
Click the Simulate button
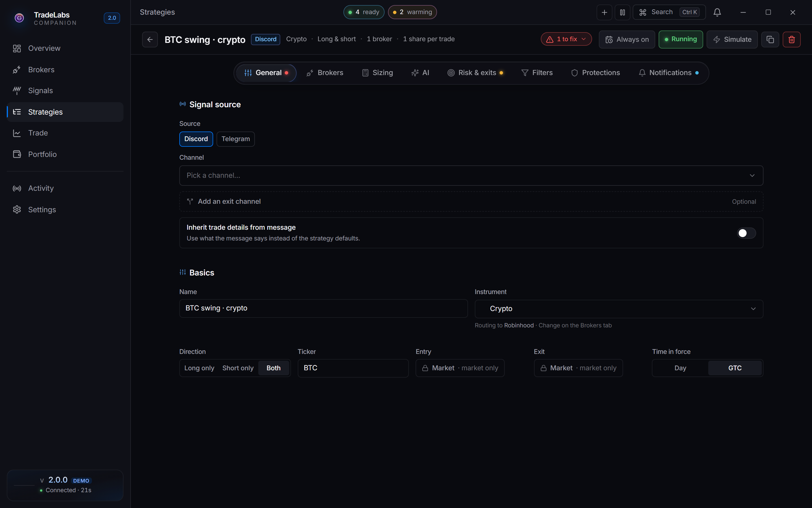coord(732,40)
